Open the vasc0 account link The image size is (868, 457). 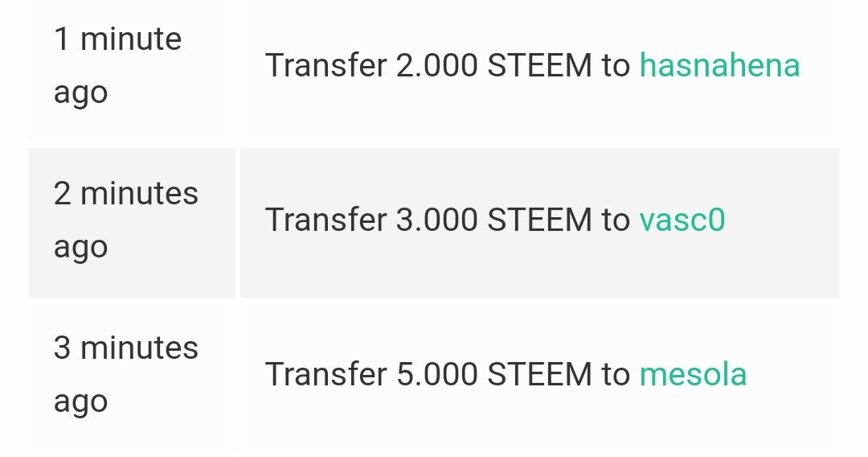pyautogui.click(x=682, y=220)
